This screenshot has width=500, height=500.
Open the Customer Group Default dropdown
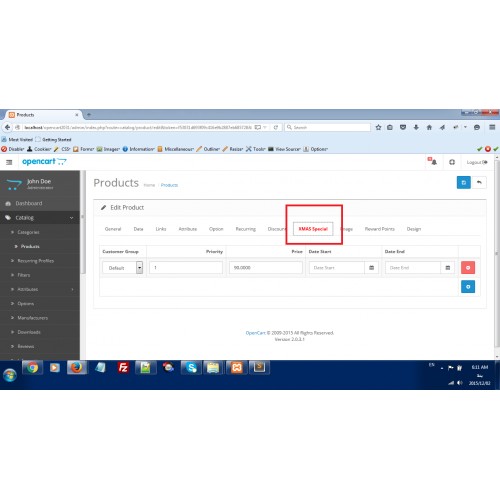click(x=123, y=268)
